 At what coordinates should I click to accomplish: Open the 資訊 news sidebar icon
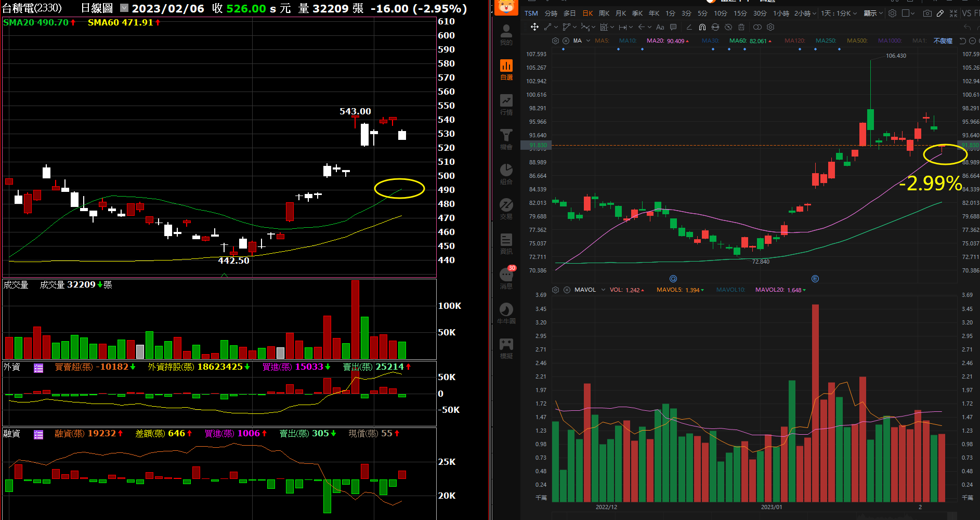point(506,244)
